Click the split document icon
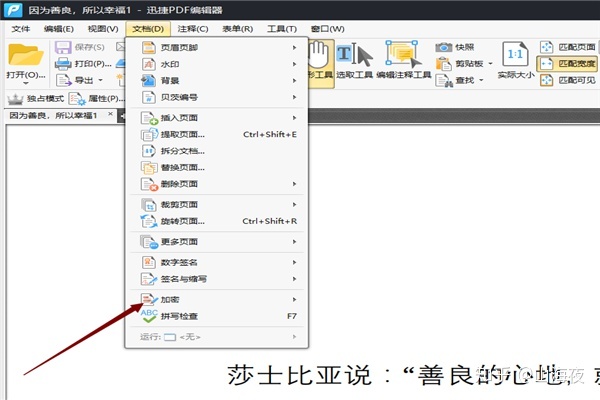 (148, 151)
